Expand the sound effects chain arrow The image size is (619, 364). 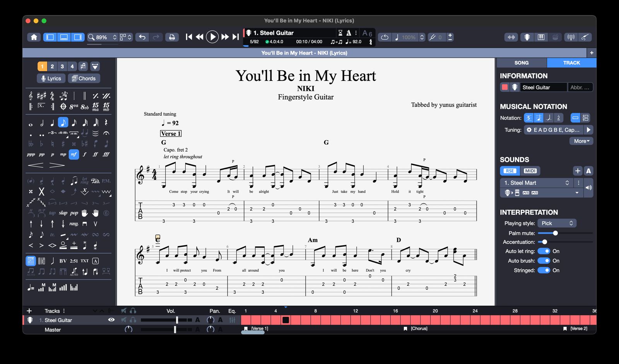(577, 193)
